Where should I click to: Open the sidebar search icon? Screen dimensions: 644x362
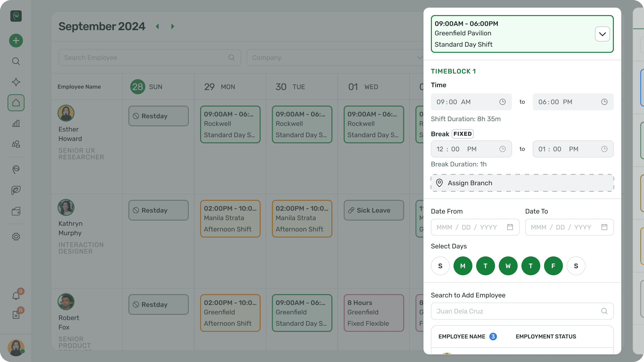16,61
